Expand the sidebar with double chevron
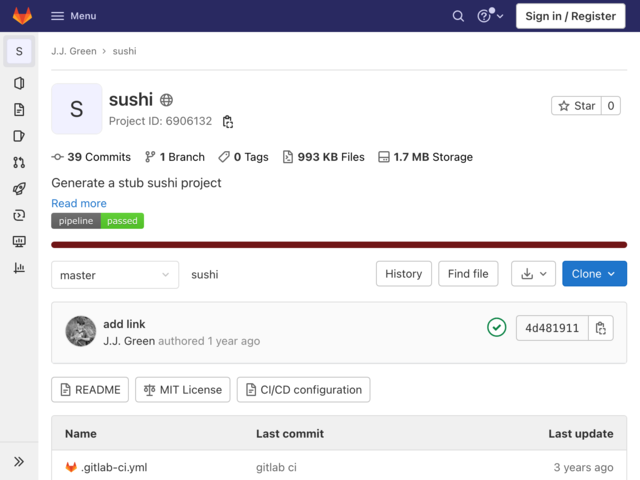640x480 pixels. click(x=19, y=462)
